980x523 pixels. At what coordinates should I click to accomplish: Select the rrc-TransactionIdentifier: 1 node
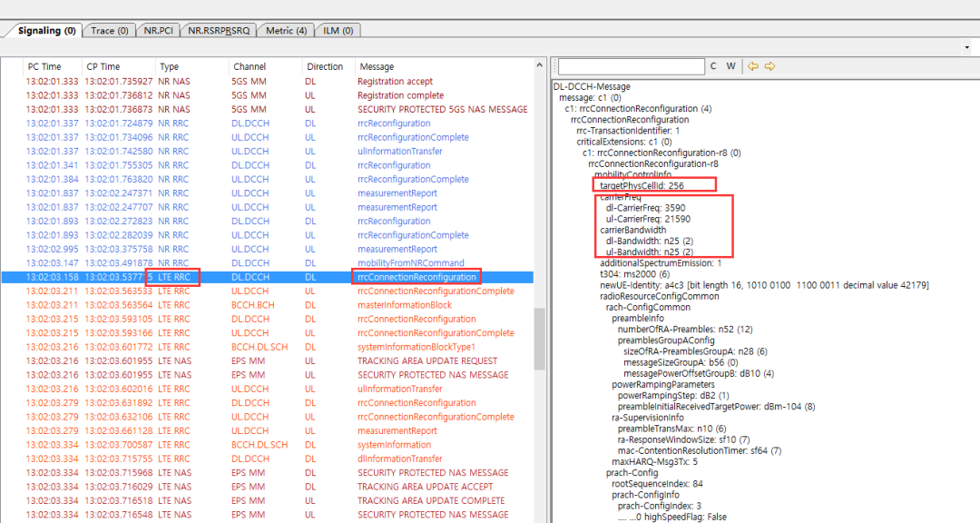pyautogui.click(x=628, y=131)
